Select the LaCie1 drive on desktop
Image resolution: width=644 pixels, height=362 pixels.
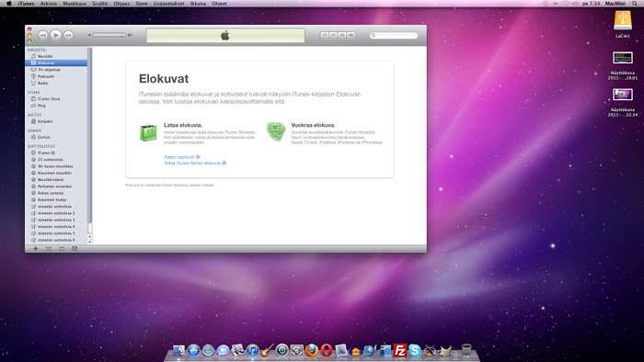tap(623, 24)
